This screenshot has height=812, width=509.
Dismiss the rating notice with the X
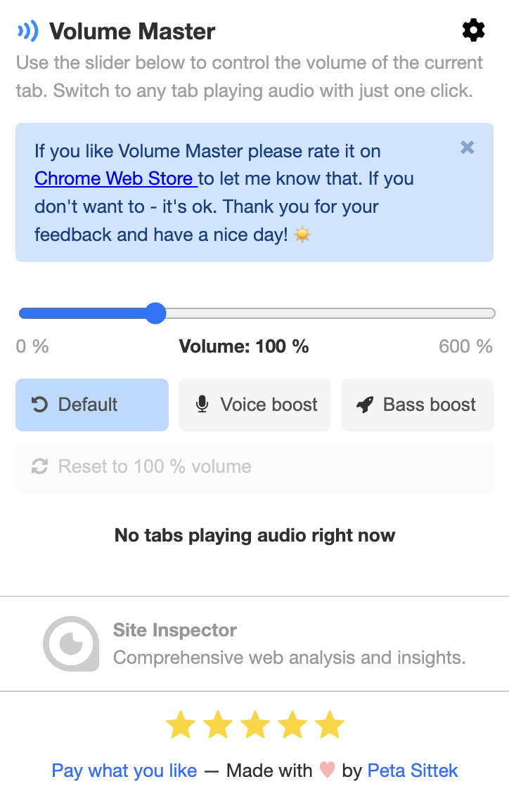(467, 148)
